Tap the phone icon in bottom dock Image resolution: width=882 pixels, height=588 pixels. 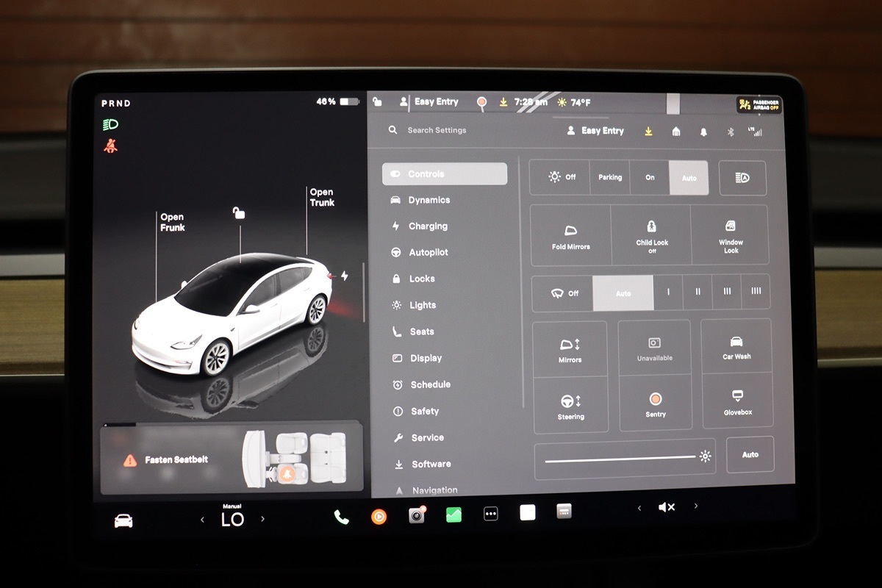tap(341, 517)
